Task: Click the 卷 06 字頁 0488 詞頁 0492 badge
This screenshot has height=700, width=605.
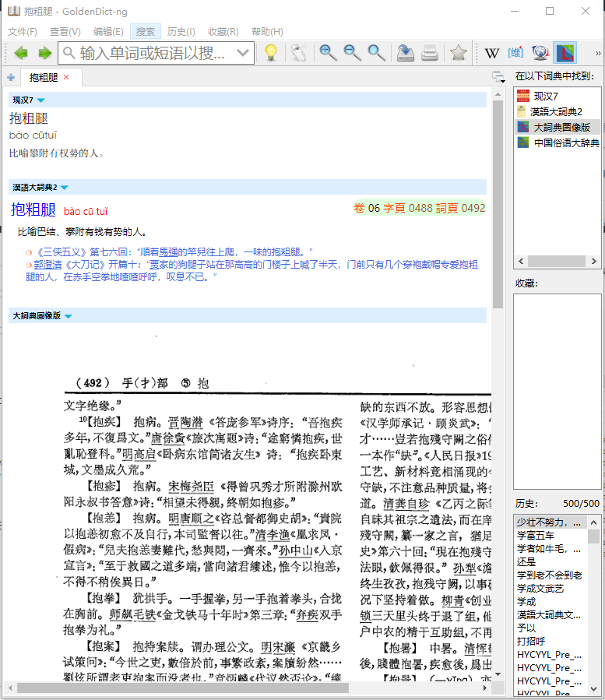Action: 419,208
